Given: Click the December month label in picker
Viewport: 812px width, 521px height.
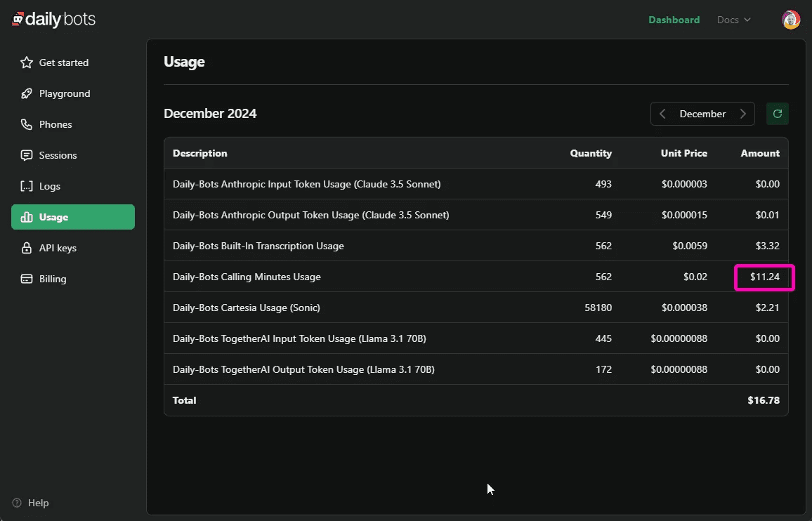Looking at the screenshot, I should point(702,114).
